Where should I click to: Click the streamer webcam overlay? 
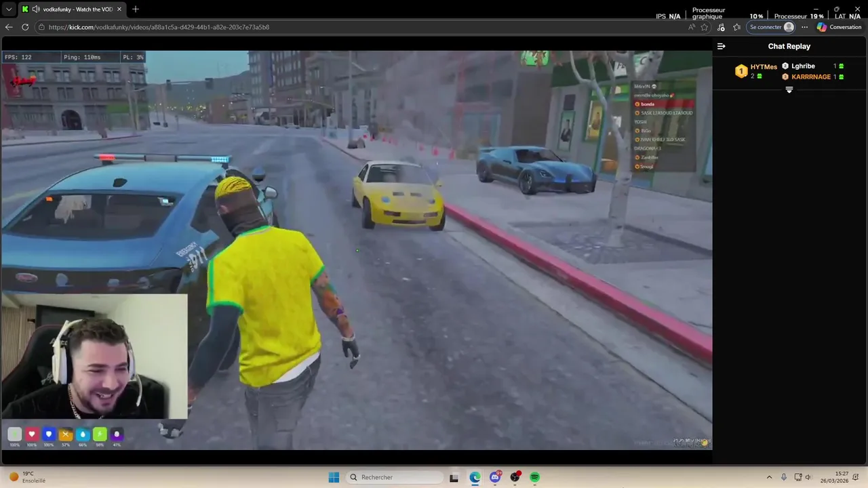pyautogui.click(x=94, y=357)
